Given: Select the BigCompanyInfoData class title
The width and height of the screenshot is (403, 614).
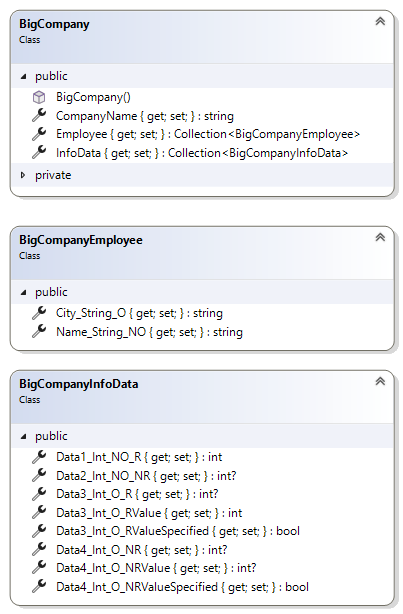Looking at the screenshot, I should [79, 384].
